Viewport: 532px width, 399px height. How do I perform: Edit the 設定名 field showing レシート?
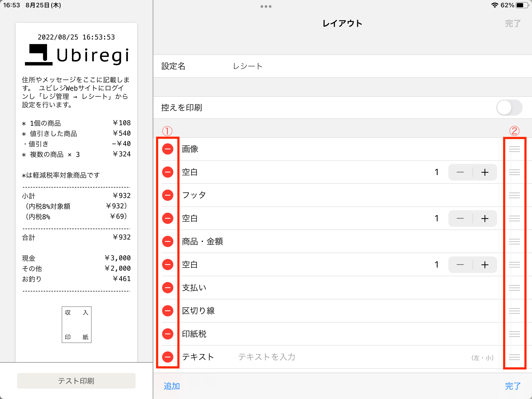coord(343,66)
